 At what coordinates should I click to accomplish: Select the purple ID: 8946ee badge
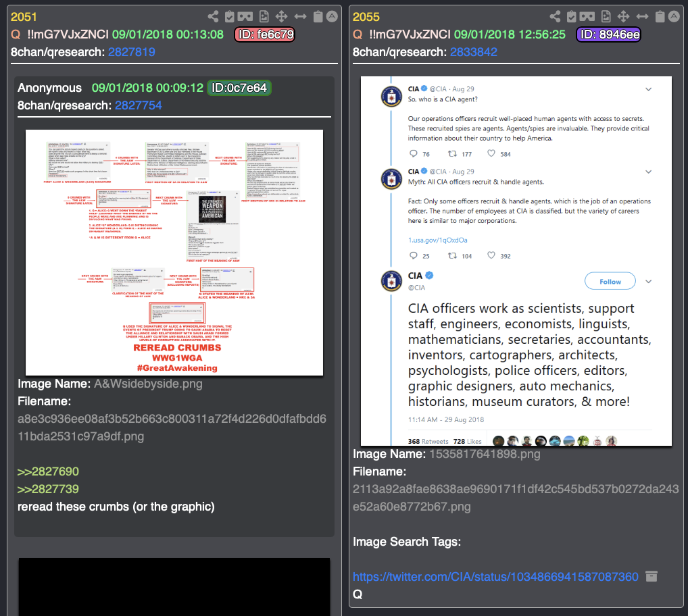tap(609, 34)
